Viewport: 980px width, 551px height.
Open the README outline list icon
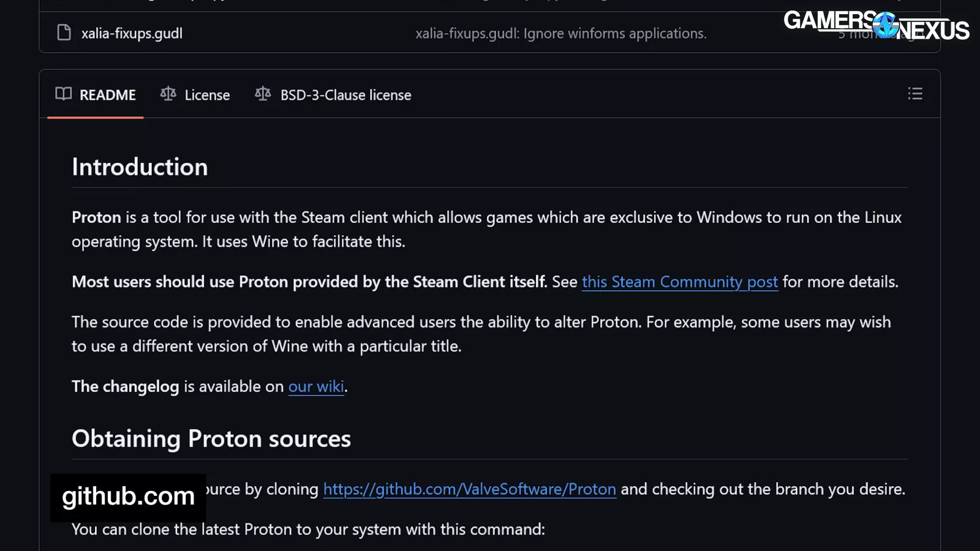914,94
